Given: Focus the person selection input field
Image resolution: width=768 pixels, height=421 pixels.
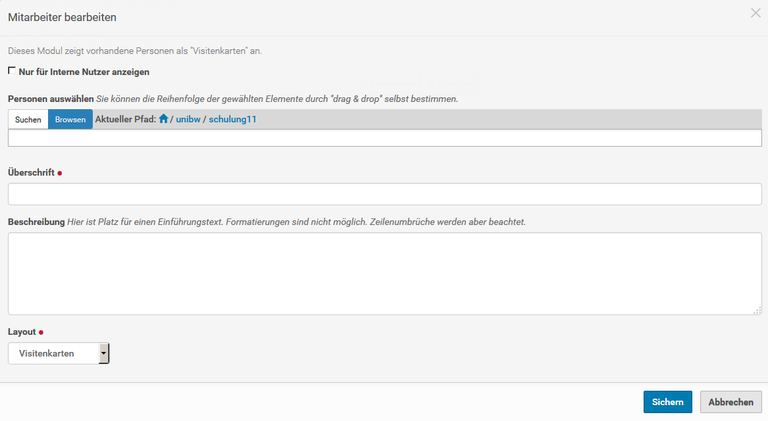Looking at the screenshot, I should pyautogui.click(x=384, y=138).
